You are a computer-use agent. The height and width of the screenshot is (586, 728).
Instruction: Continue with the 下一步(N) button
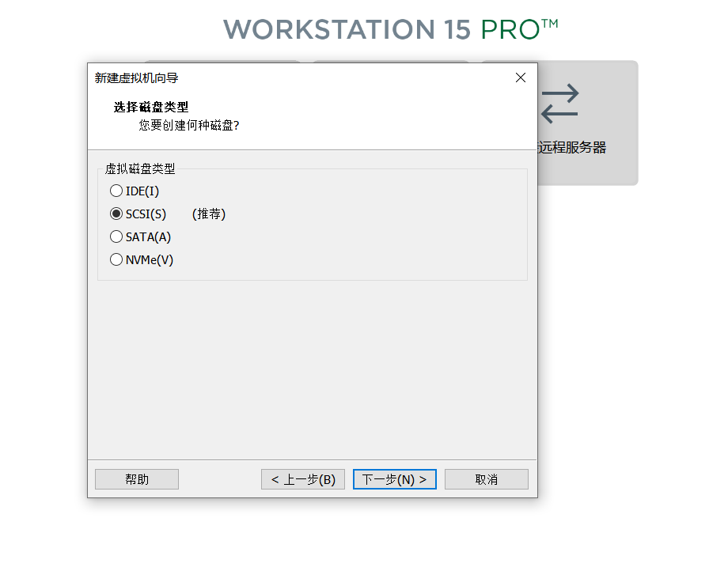pyautogui.click(x=395, y=479)
